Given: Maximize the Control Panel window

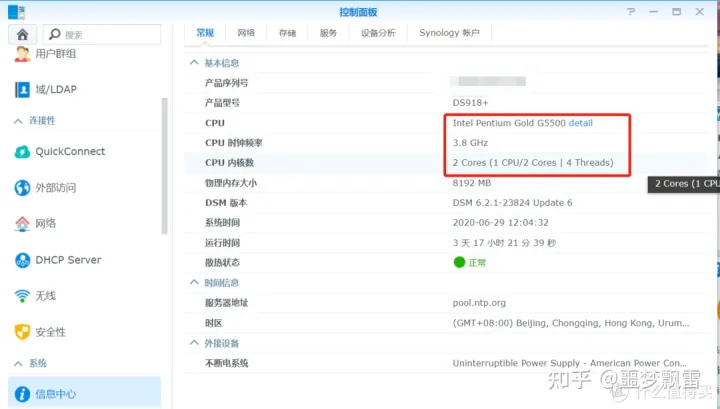Looking at the screenshot, I should [676, 11].
